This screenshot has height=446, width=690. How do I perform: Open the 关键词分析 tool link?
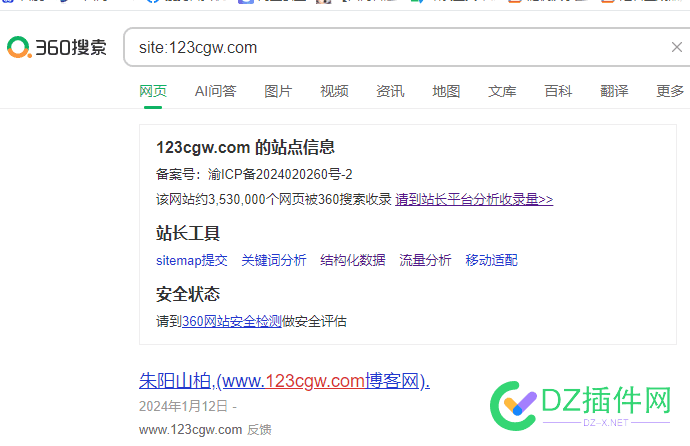[274, 260]
